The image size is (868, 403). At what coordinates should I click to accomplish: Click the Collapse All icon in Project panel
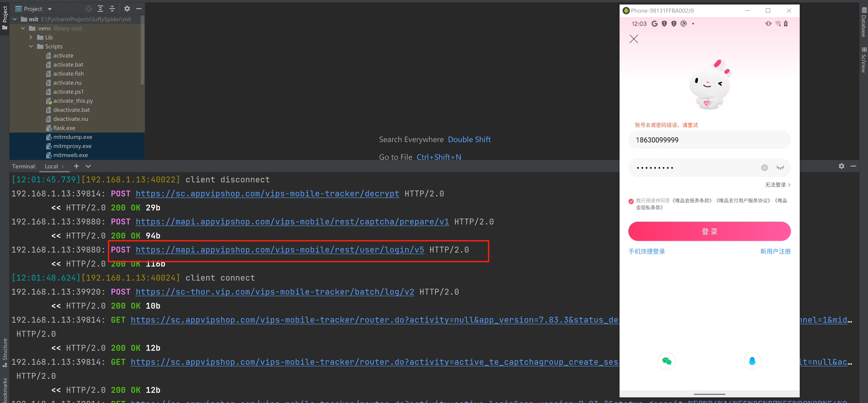[112, 9]
